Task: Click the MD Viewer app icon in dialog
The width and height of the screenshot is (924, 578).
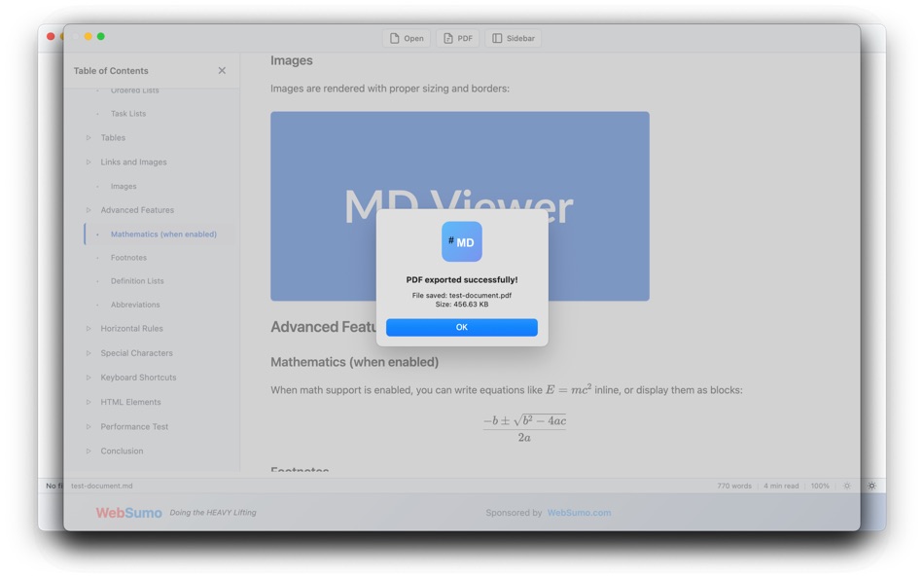Action: (x=460, y=241)
